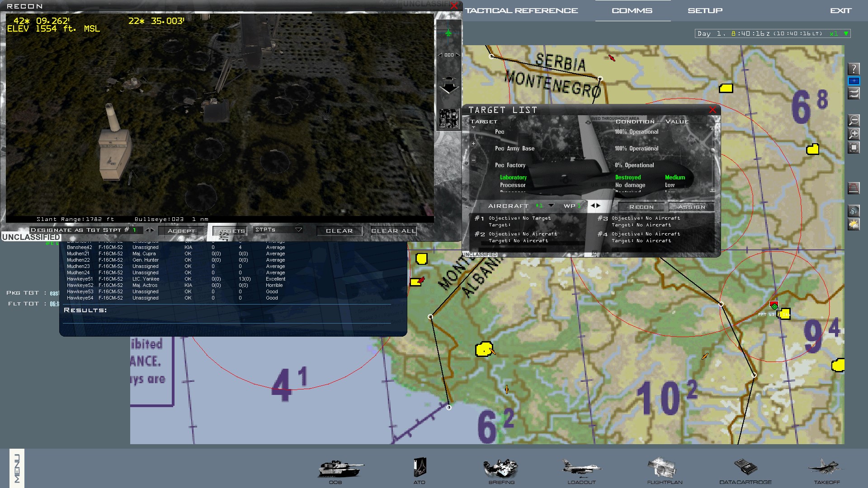Select the Processor target feature

tap(513, 185)
